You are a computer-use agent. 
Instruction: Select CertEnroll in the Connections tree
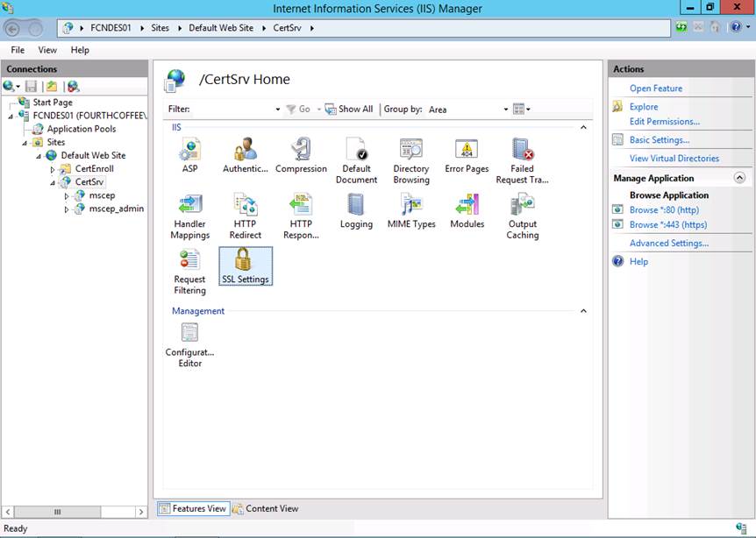point(94,168)
